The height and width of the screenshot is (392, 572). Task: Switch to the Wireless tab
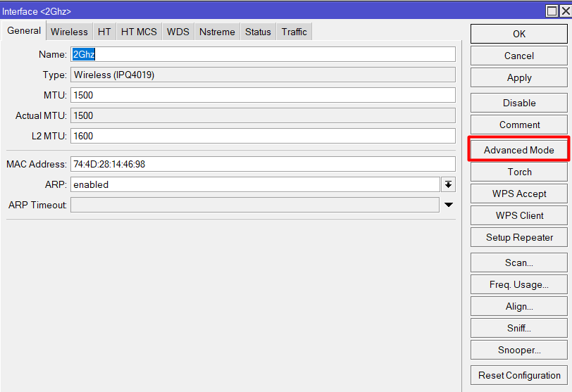pyautogui.click(x=69, y=32)
